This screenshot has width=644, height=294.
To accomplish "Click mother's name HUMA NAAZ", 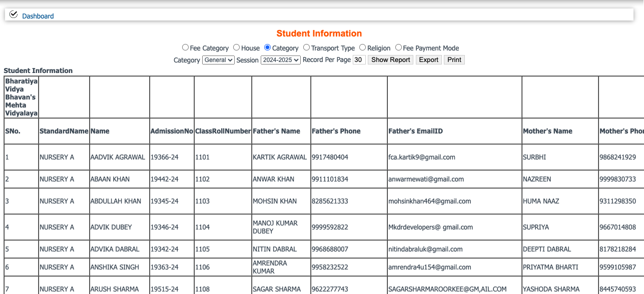I will click(540, 201).
